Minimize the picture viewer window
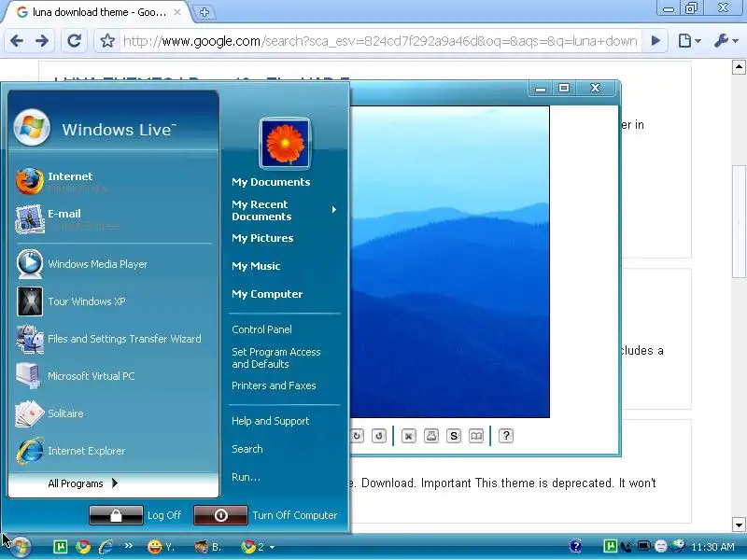The height and width of the screenshot is (560, 747). (541, 89)
